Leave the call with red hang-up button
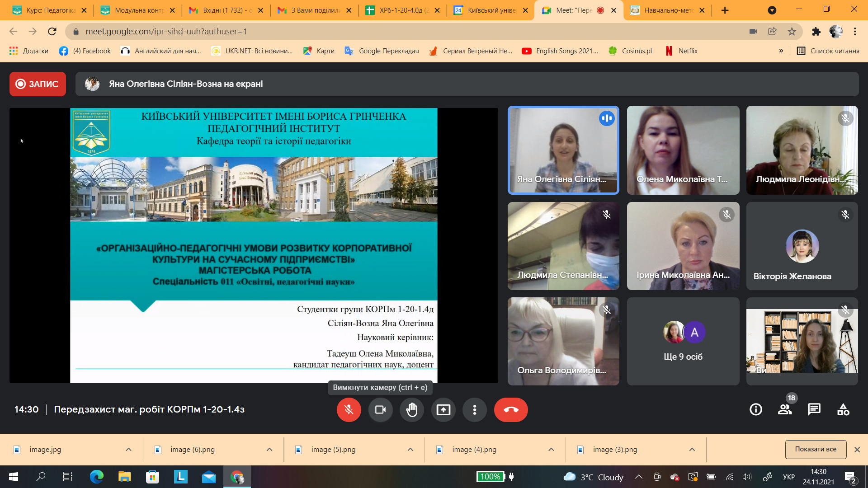This screenshot has height=488, width=868. point(511,409)
